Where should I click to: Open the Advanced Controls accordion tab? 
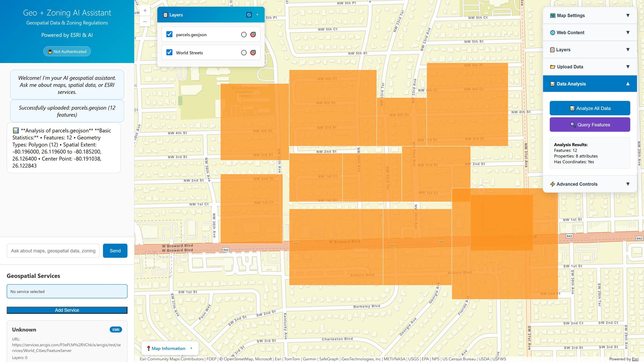(590, 184)
